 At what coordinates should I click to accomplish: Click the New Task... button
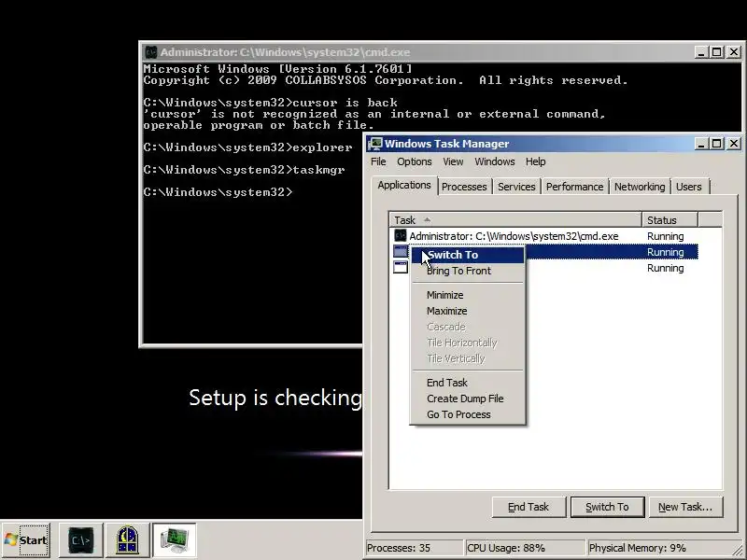pos(685,507)
